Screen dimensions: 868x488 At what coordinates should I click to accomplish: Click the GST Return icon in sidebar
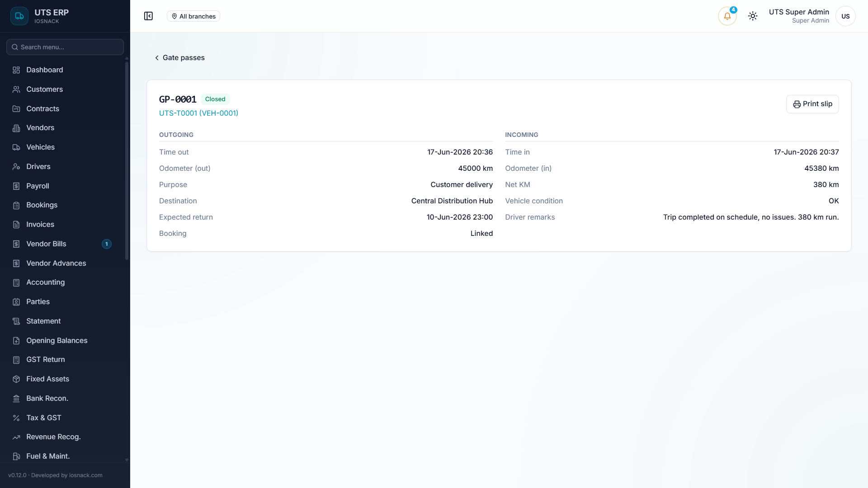click(16, 360)
